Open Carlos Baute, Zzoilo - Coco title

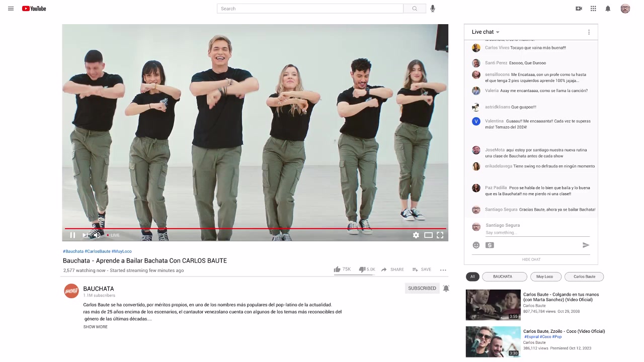(564, 331)
